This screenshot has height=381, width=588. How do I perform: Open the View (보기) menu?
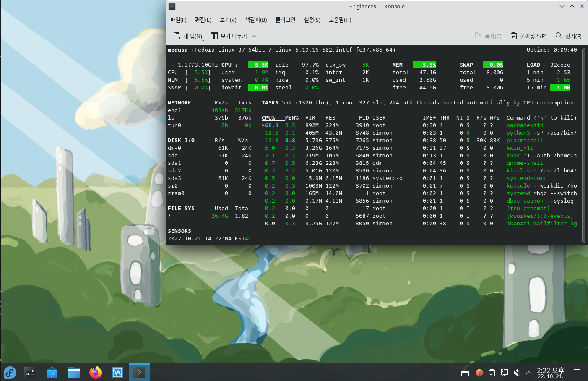coord(228,20)
